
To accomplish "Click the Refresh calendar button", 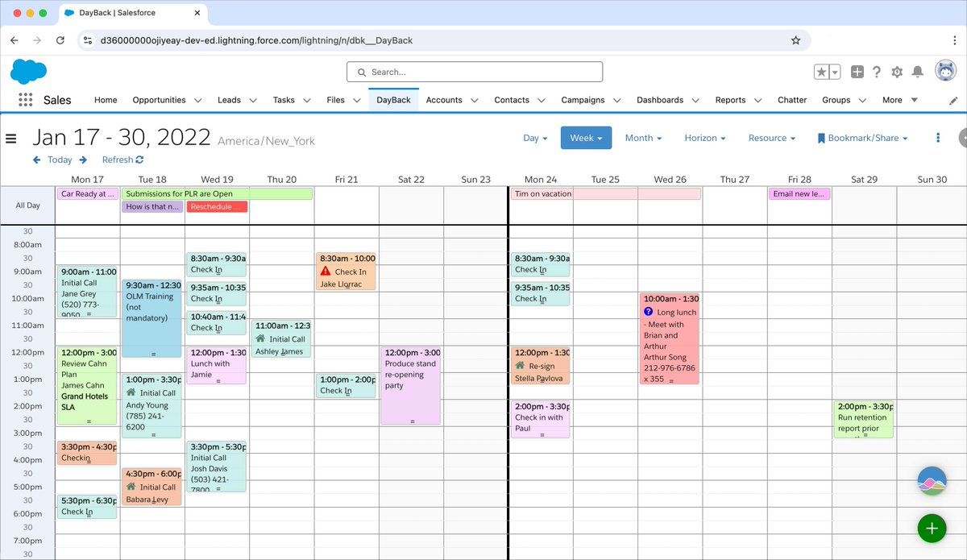I will click(122, 160).
